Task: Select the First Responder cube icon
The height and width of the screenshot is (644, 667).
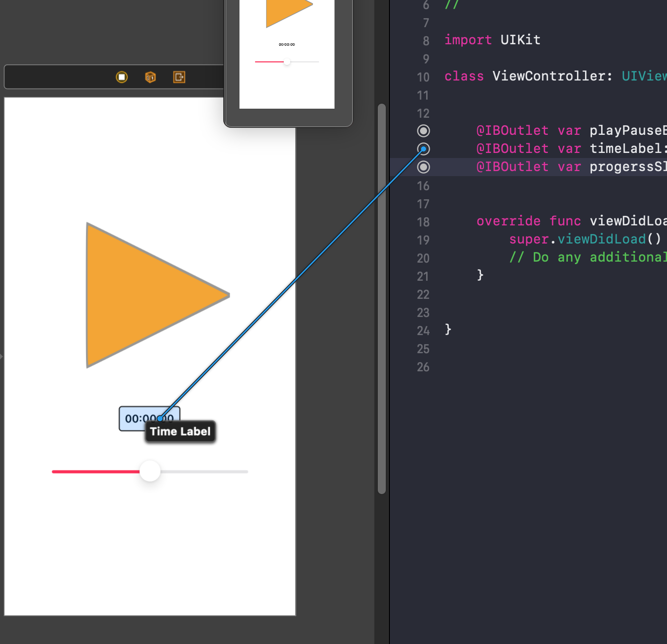Action: click(x=150, y=77)
